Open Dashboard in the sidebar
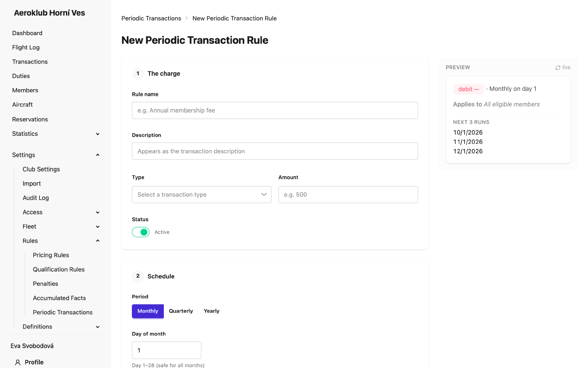 27,33
